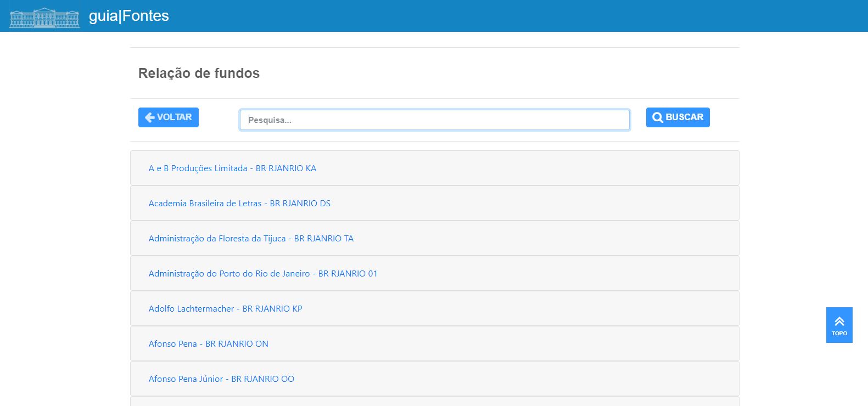Screen dimensions: 868x406
Task: Open A e B Produções Limitada fund
Action: (232, 168)
